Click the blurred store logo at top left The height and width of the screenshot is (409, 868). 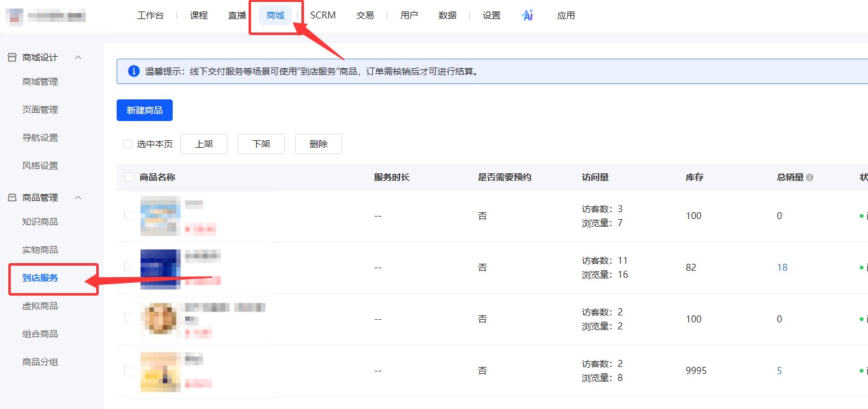point(14,16)
